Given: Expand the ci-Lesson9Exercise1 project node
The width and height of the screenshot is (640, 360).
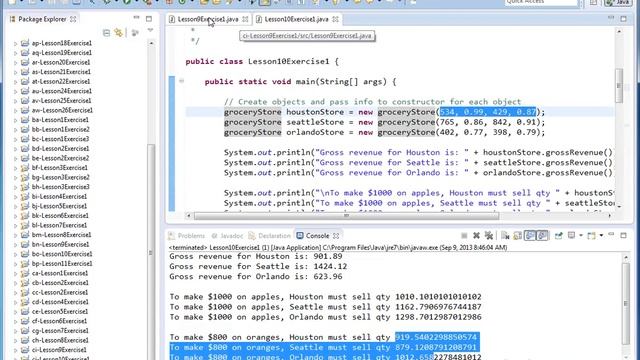Looking at the screenshot, I should point(16,350).
